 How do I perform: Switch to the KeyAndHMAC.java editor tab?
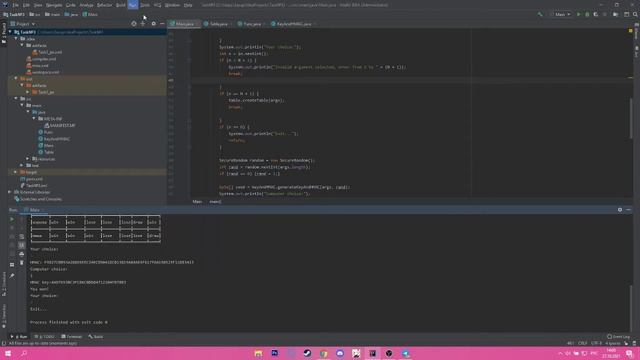tap(293, 24)
